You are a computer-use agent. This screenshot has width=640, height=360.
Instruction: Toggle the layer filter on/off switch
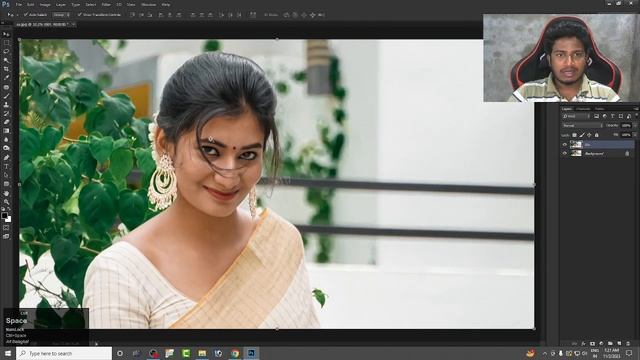tap(636, 116)
